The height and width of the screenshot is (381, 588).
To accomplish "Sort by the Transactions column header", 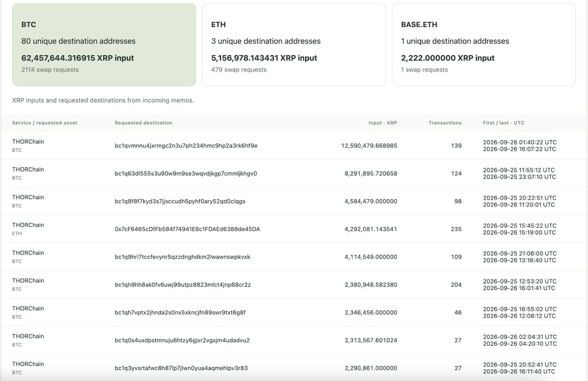I will [x=445, y=123].
